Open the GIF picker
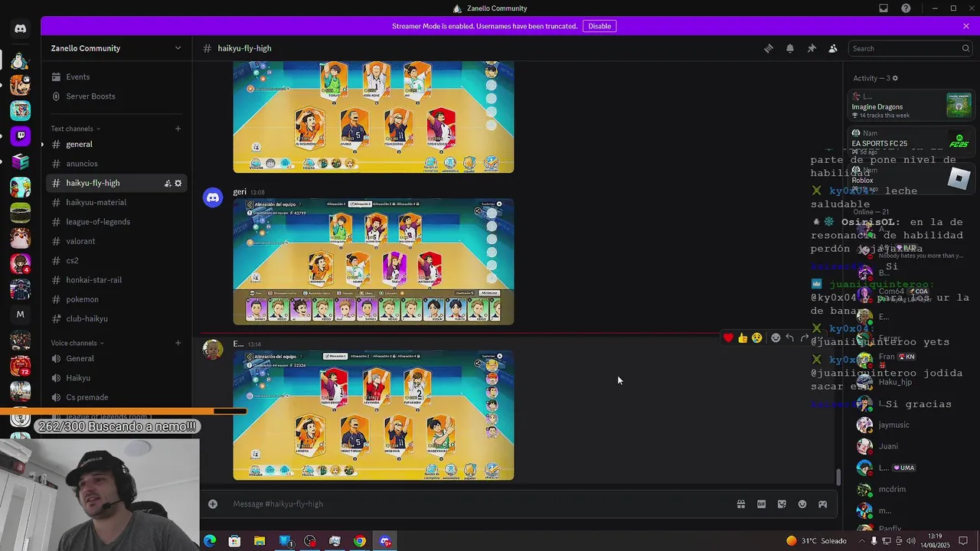980x551 pixels. pos(761,504)
